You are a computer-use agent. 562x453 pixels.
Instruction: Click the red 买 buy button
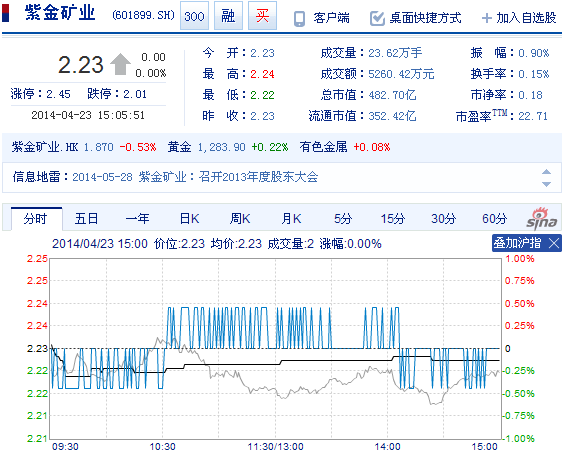tap(262, 16)
